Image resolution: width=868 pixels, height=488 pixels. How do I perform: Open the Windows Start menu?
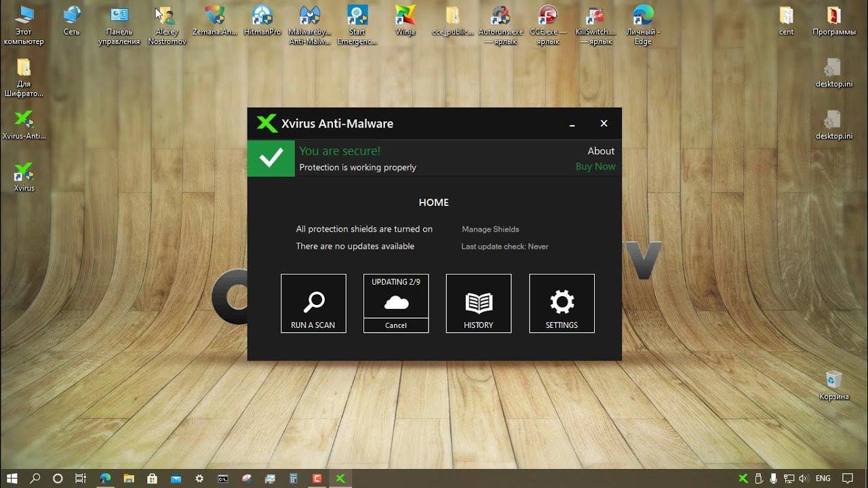(12, 478)
